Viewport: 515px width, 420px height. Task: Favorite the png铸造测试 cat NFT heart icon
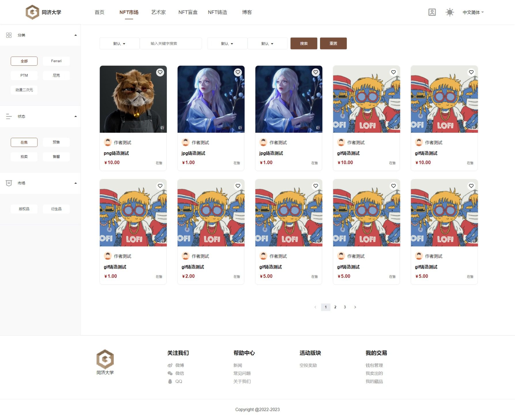click(160, 72)
